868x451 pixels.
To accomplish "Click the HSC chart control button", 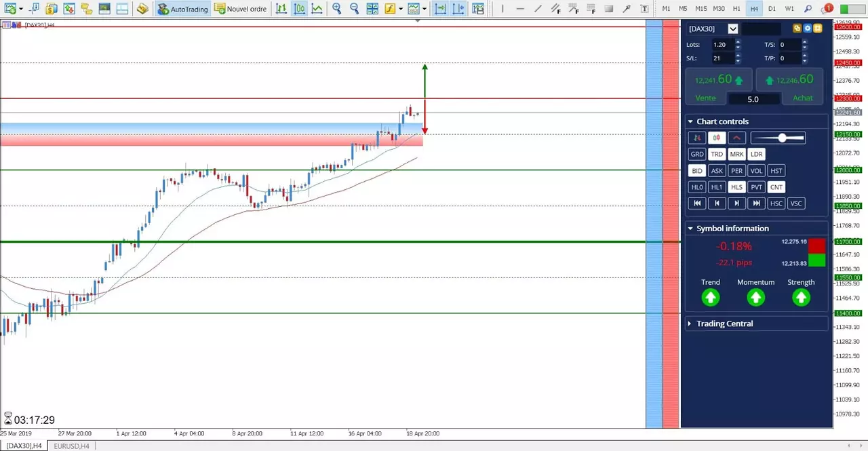I will click(776, 203).
